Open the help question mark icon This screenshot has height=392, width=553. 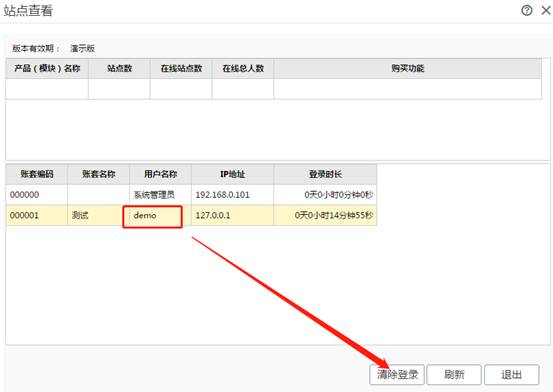(527, 10)
